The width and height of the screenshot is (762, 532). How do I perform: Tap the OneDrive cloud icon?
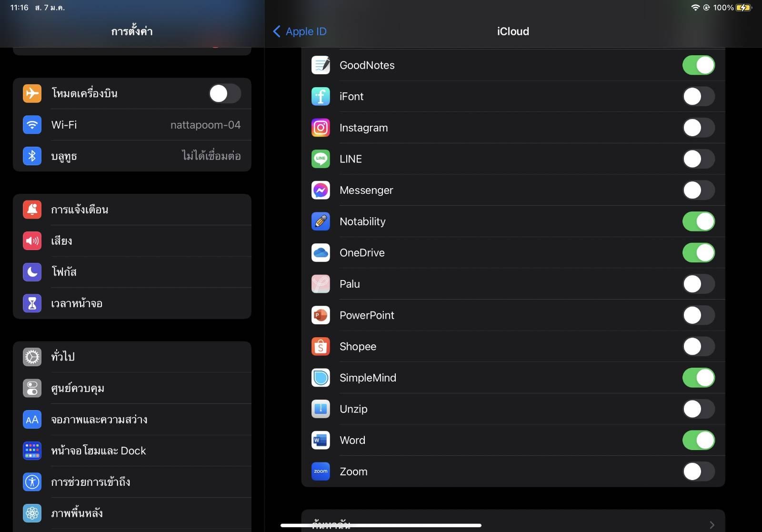[x=321, y=253]
